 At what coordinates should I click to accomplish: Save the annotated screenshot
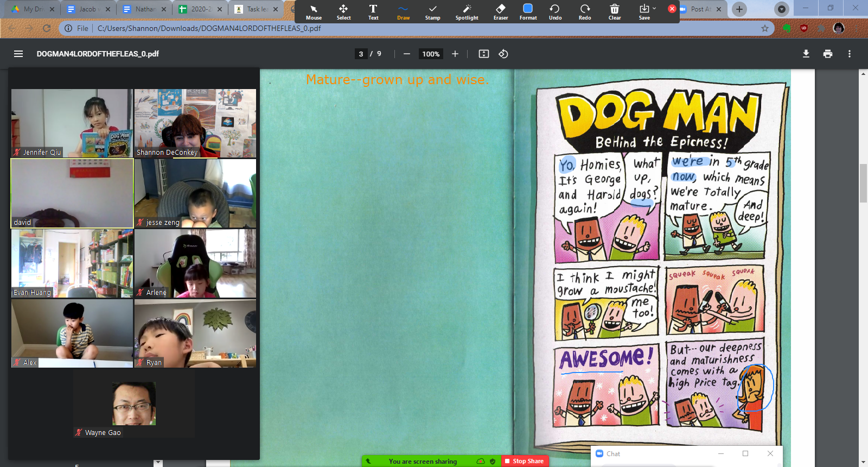[644, 11]
